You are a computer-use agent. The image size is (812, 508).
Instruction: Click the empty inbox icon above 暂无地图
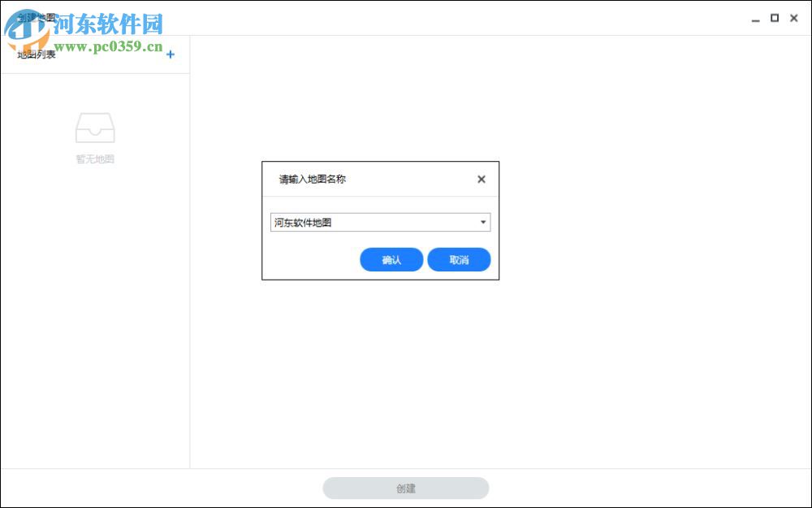(95, 127)
